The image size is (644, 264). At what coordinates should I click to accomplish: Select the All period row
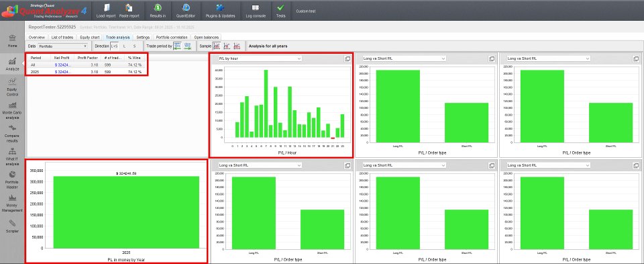click(x=87, y=65)
